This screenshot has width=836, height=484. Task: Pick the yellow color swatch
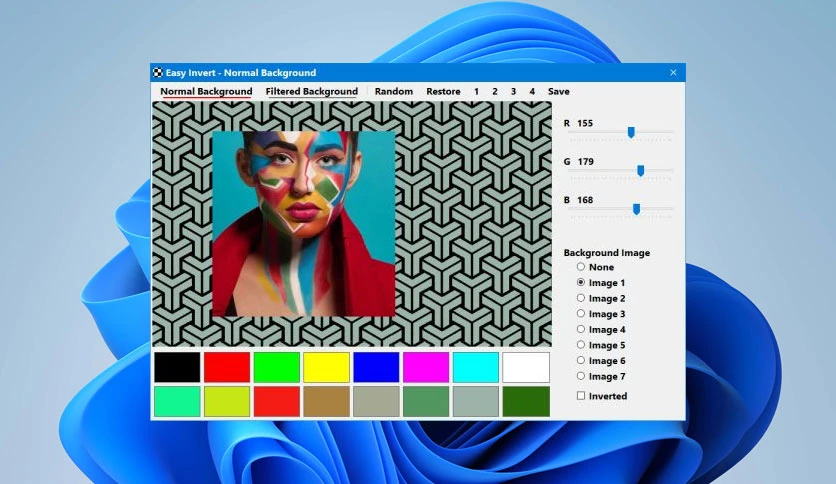326,367
